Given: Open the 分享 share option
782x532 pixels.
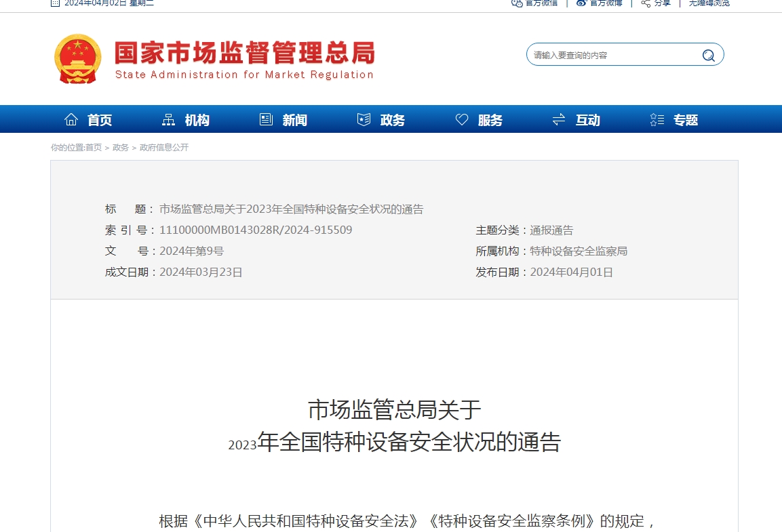Looking at the screenshot, I should coord(662,3).
